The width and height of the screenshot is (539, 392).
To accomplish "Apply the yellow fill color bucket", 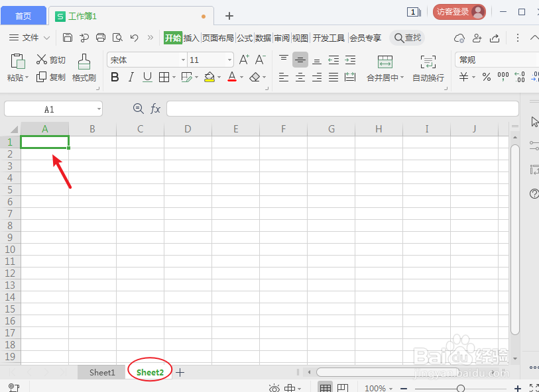I will tap(210, 77).
